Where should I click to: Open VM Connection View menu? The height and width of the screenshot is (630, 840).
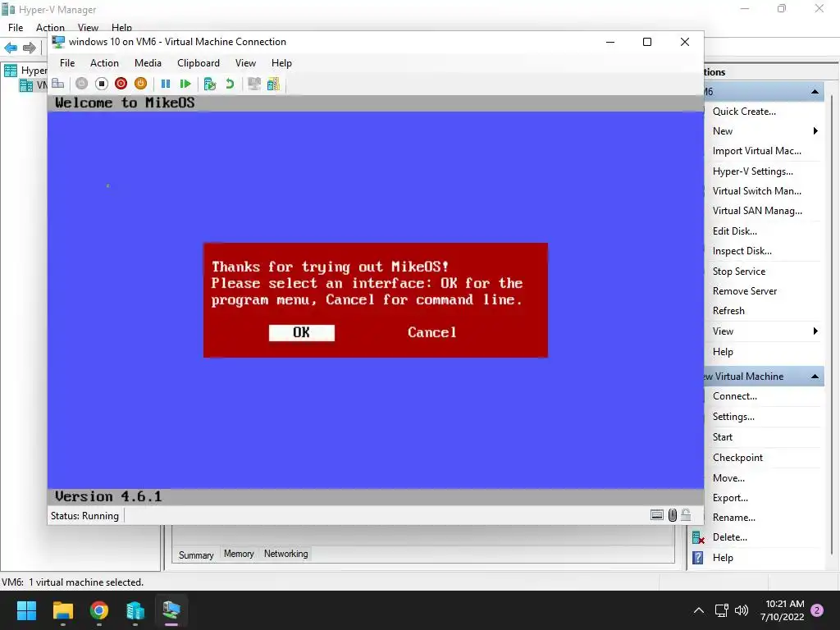[245, 63]
